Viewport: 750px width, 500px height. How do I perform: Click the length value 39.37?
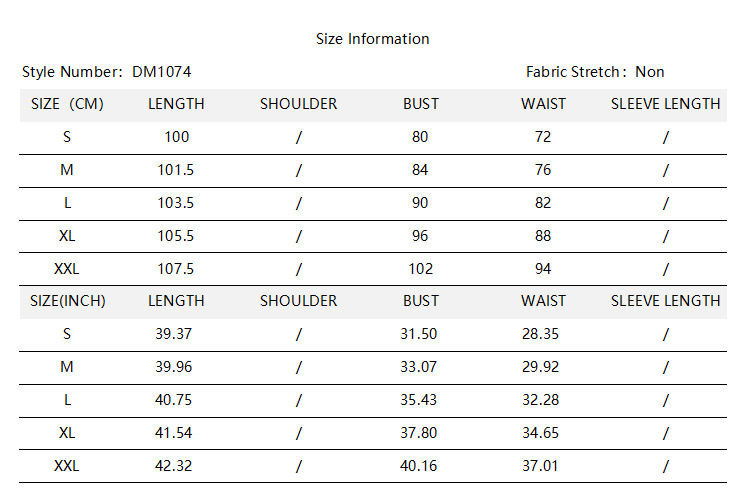176,334
